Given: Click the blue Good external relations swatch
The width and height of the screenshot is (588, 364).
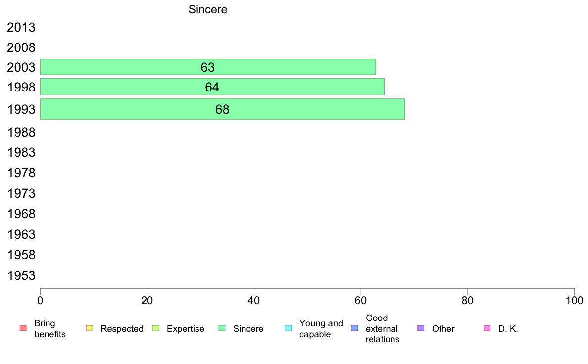Looking at the screenshot, I should (354, 328).
